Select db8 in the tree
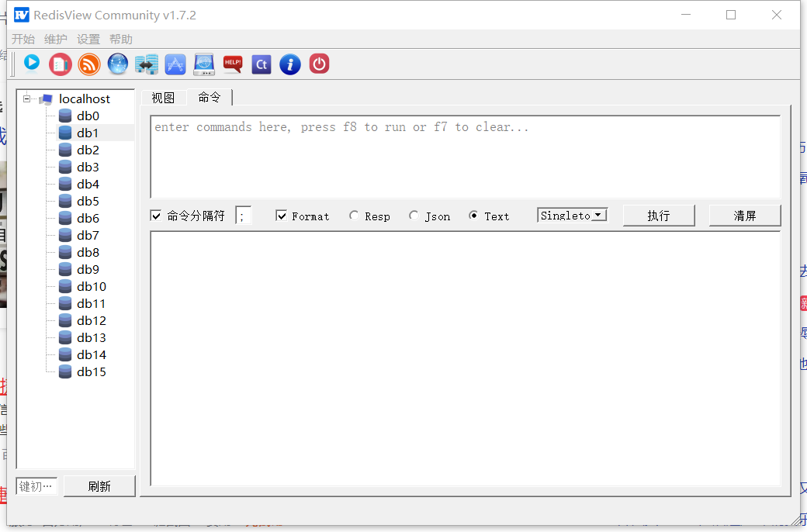Viewport: 807px width, 532px height. [88, 252]
